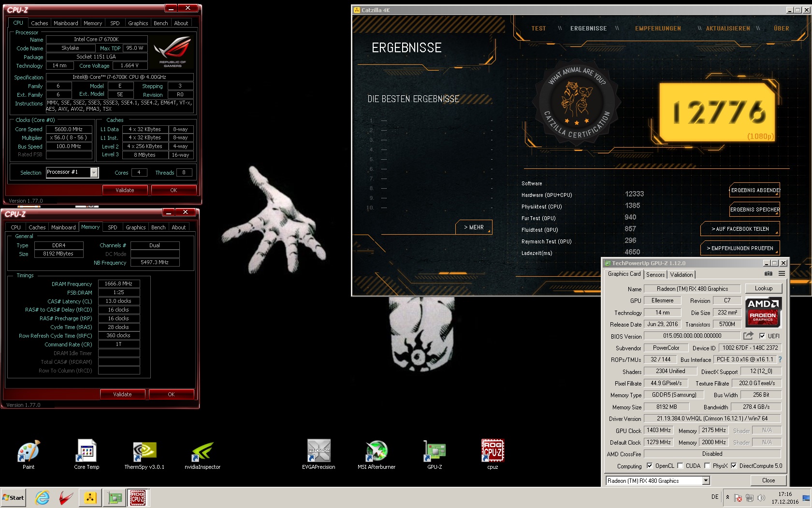
Task: Click the Core Speed value 5600.0 MHz
Action: tap(69, 129)
